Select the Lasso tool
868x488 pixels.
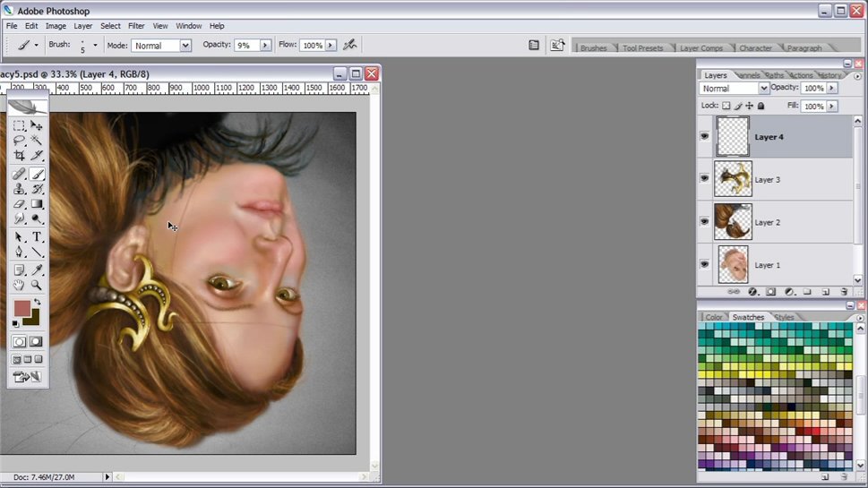tap(19, 141)
